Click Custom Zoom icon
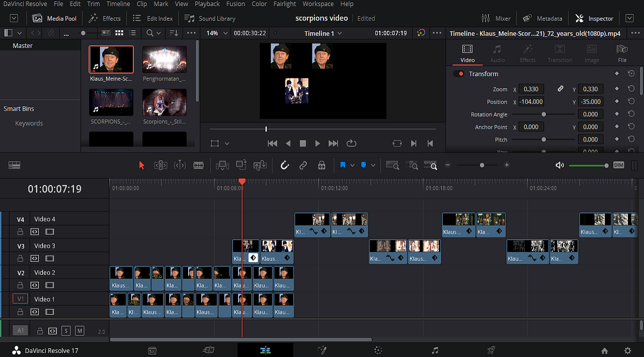This screenshot has height=357, width=644. [430, 165]
